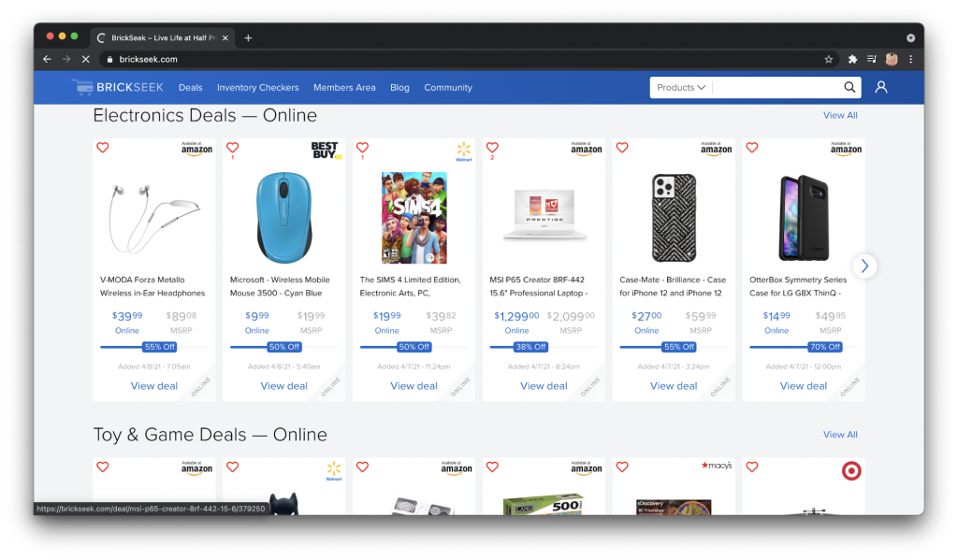Click View All for Electronics Deals
Image resolution: width=958 pixels, height=560 pixels.
[x=840, y=115]
